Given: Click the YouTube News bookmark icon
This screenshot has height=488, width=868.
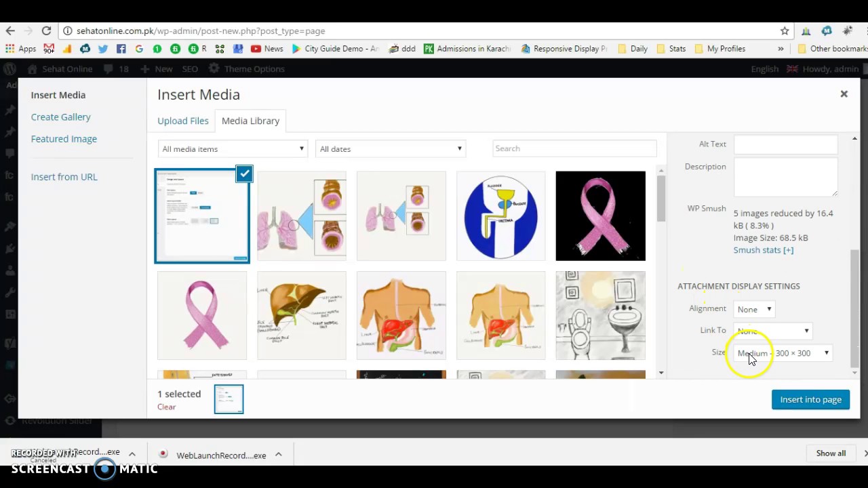Looking at the screenshot, I should [x=256, y=48].
